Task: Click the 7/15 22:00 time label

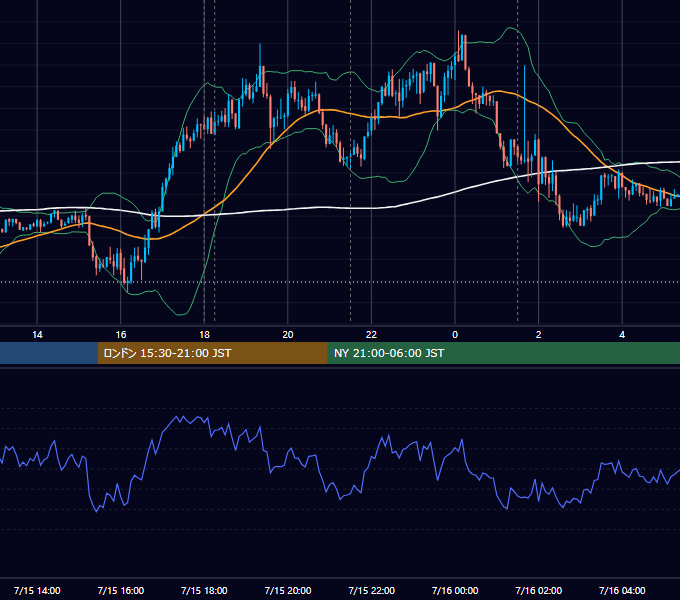Action: pos(372,590)
